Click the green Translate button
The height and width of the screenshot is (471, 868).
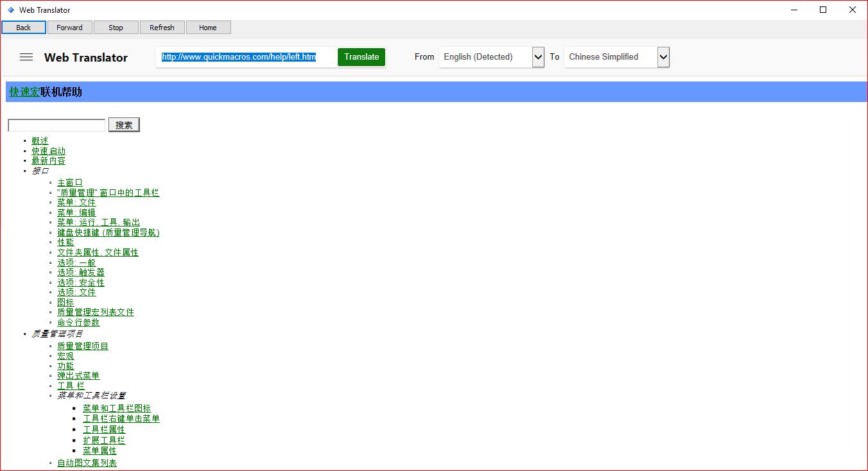click(x=361, y=57)
